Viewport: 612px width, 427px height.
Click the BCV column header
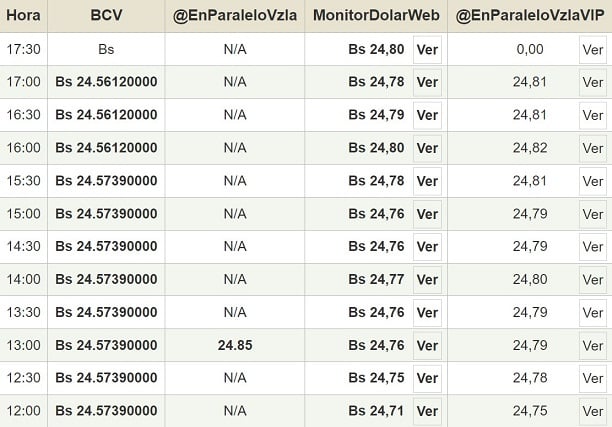(x=107, y=16)
